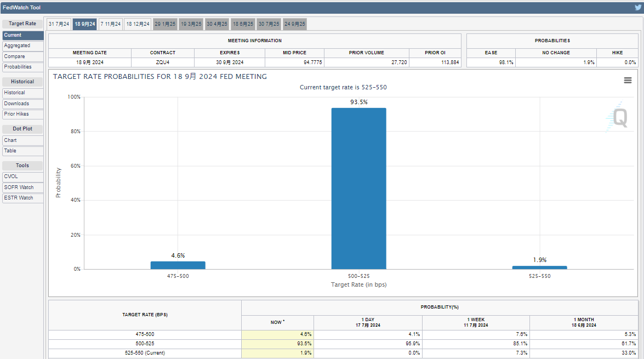The width and height of the screenshot is (644, 359).
Task: Click the 85.1% one-week probability cell
Action: pos(476,344)
